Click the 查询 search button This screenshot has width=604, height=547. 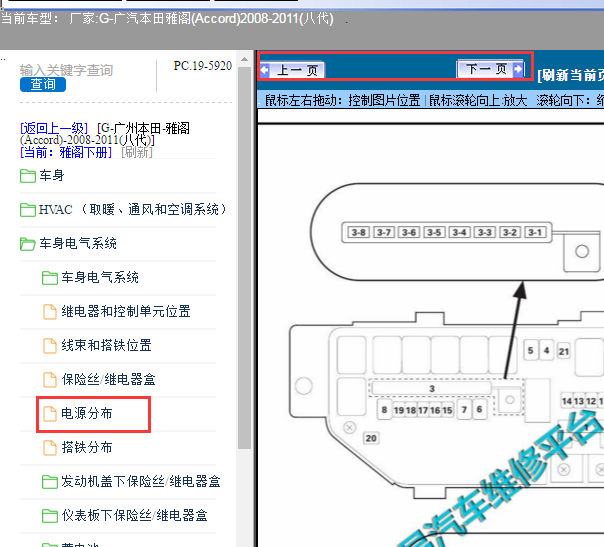click(43, 84)
